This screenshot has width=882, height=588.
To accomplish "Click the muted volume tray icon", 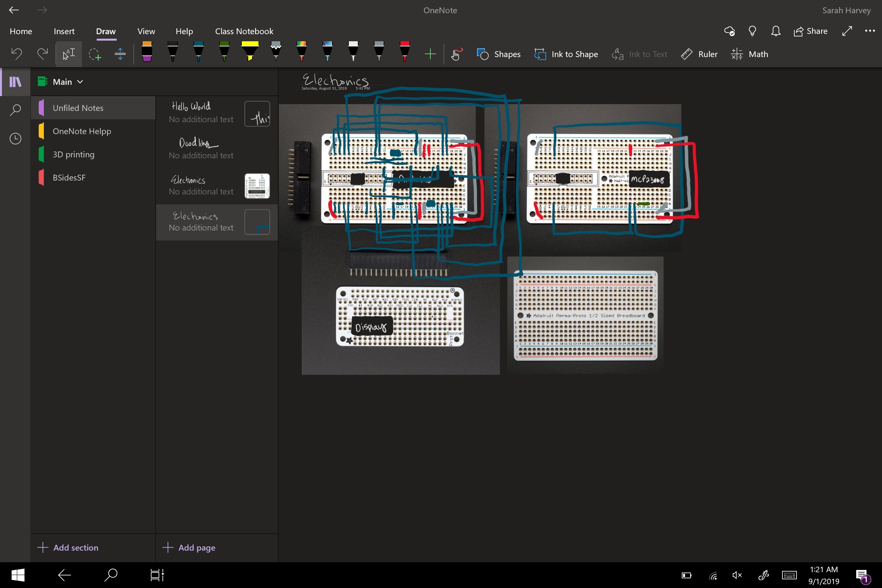I will (x=737, y=575).
